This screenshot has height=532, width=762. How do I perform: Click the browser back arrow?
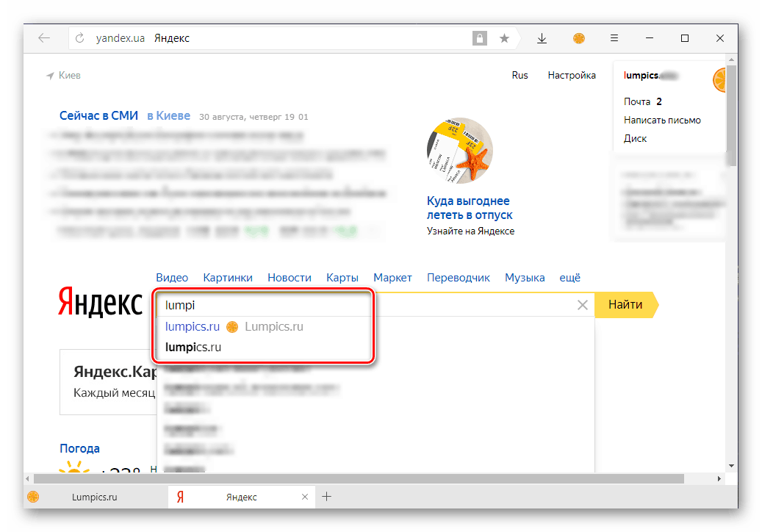[x=44, y=39]
